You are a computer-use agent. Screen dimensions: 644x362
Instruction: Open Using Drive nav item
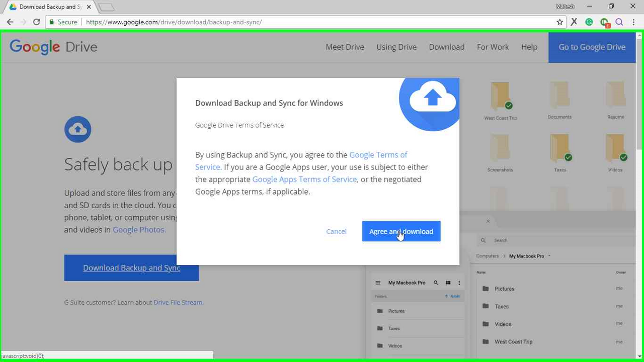pos(396,47)
